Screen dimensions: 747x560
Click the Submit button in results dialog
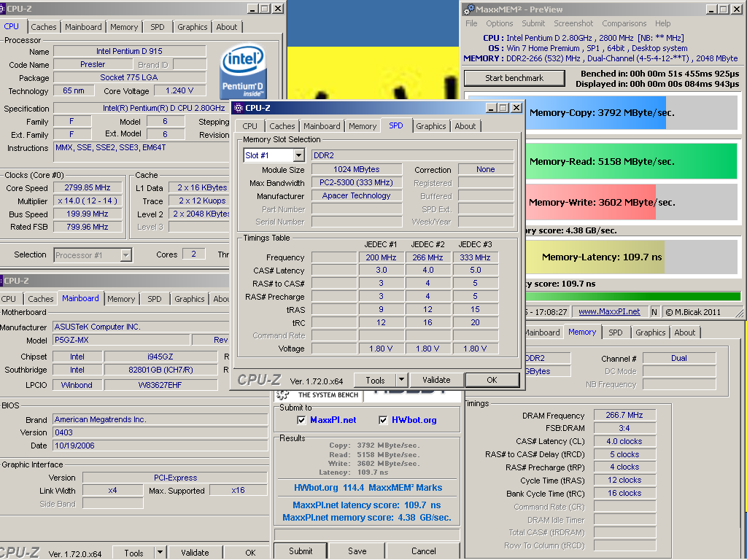point(301,551)
